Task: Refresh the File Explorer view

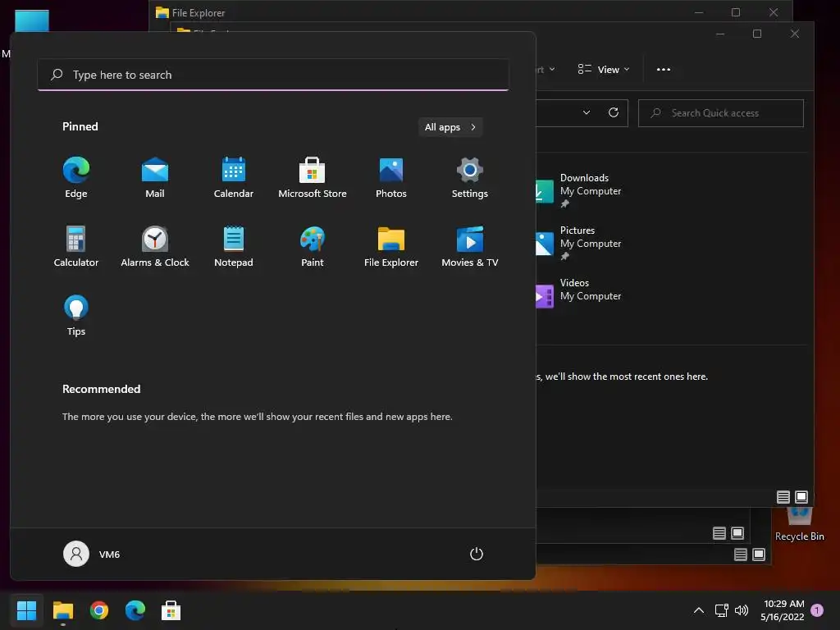Action: click(614, 112)
